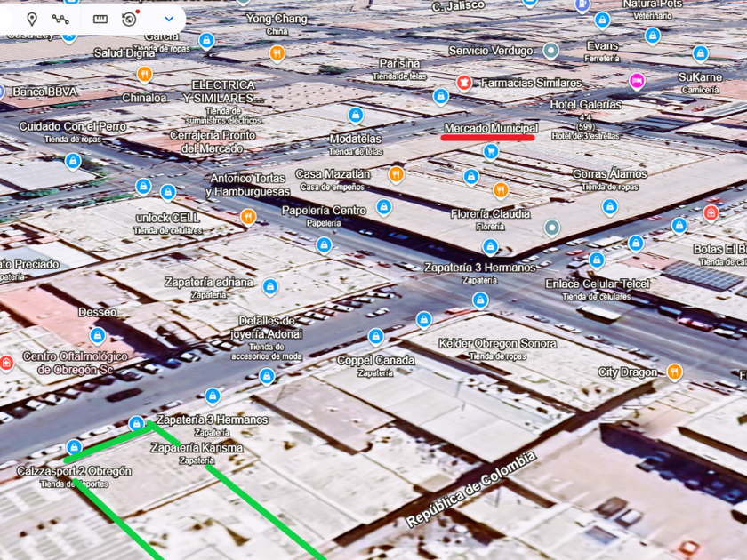Click the Desseo shopping pin
The width and height of the screenshot is (747, 560).
click(x=98, y=336)
